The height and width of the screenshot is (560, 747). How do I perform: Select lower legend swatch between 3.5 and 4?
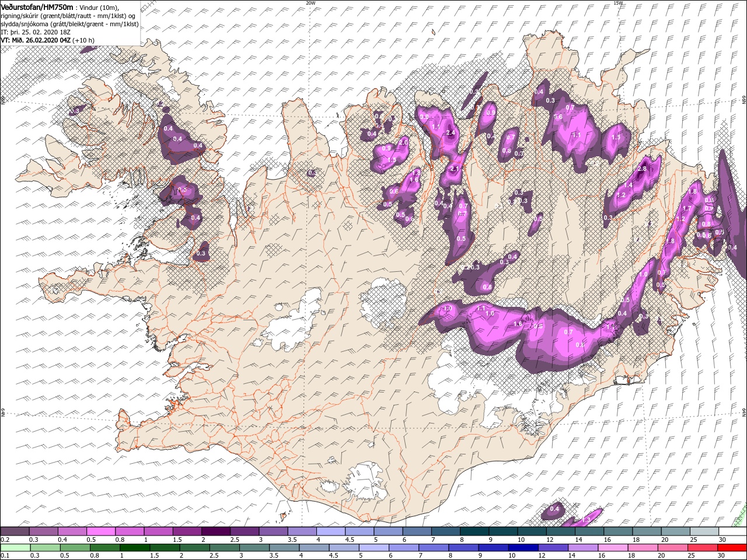point(285,548)
